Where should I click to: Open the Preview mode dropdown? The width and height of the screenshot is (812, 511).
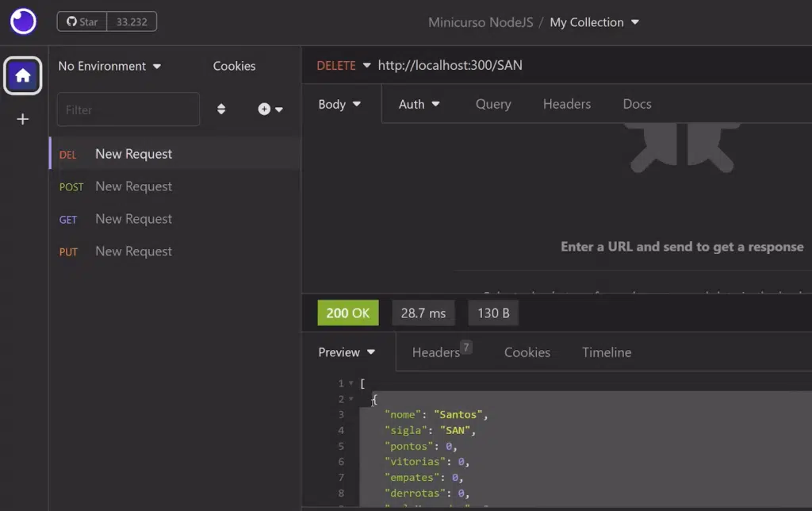click(347, 352)
